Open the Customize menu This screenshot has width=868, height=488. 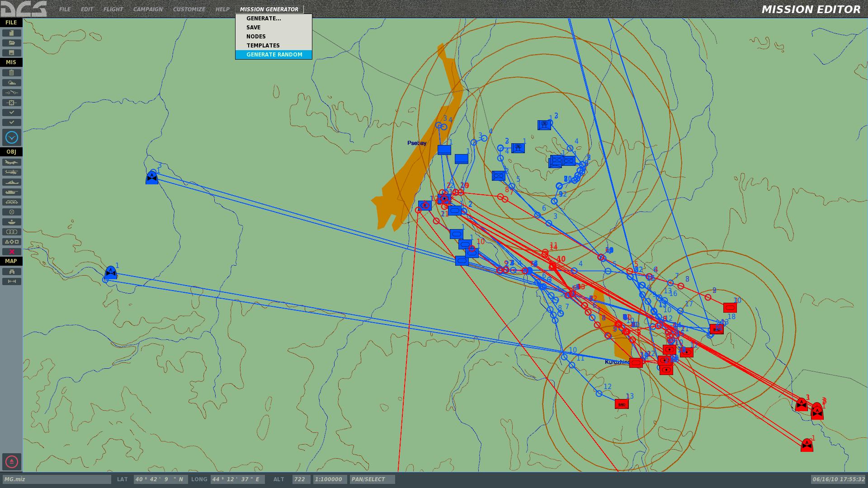point(189,9)
